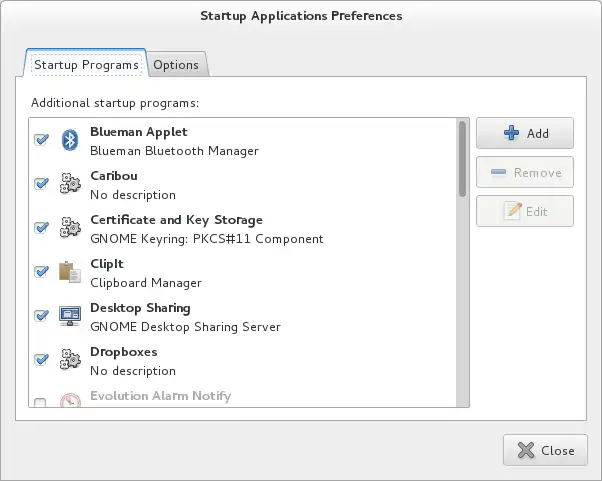Select the Evolution Alarm Notify entry name
Screen dimensions: 602x481
click(x=160, y=396)
